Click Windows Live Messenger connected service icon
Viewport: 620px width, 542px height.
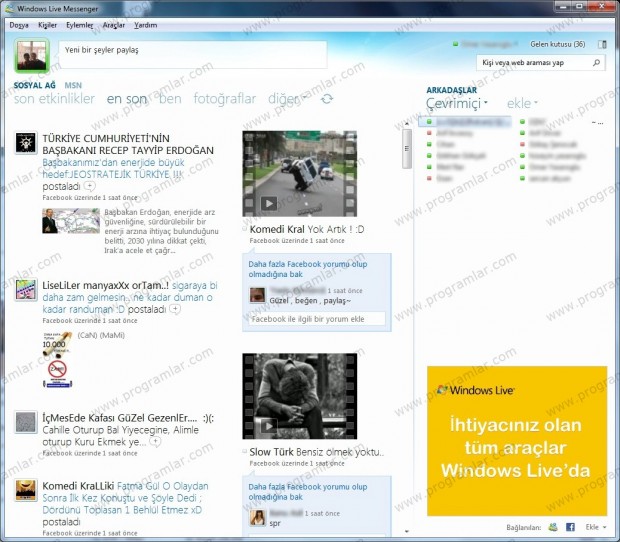pos(553,527)
